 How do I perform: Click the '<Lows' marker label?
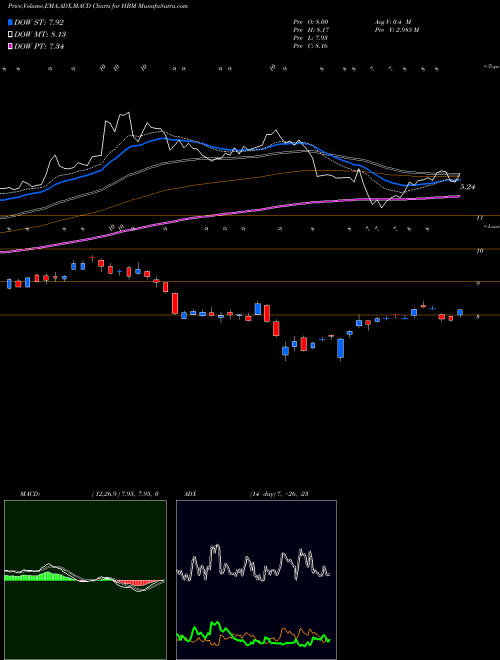pyautogui.click(x=491, y=226)
